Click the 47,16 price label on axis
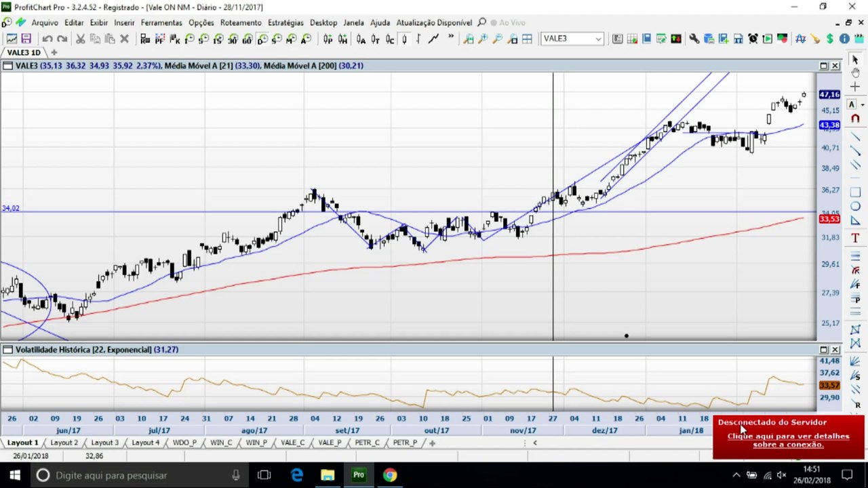868x488 pixels. 829,95
